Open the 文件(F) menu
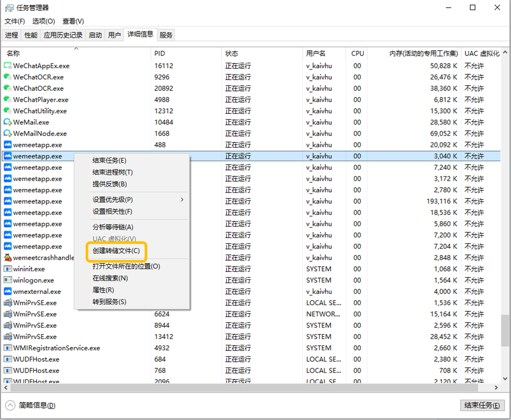511x420 pixels. 15,21
